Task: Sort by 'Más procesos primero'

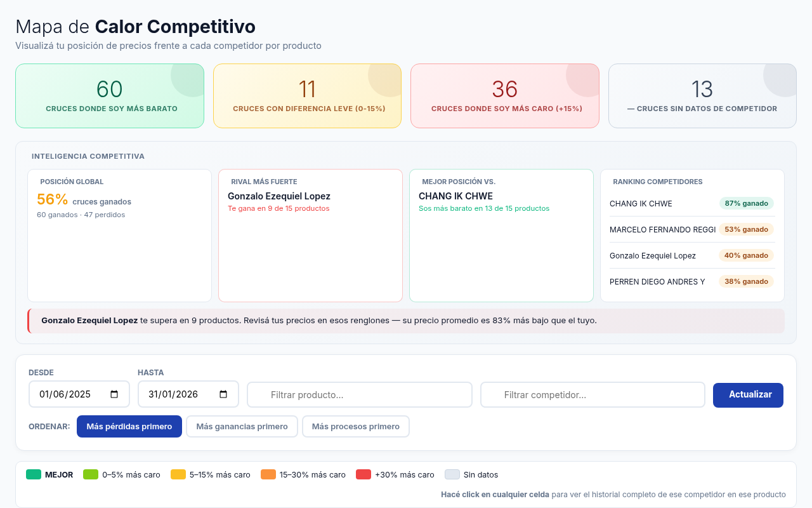Action: coord(355,427)
